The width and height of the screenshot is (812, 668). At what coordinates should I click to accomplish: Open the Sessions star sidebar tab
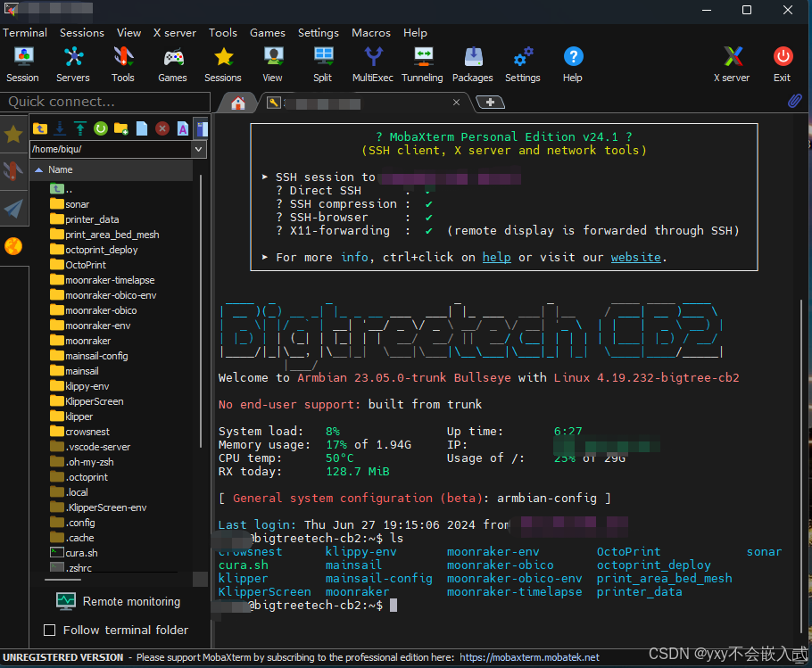point(13,135)
